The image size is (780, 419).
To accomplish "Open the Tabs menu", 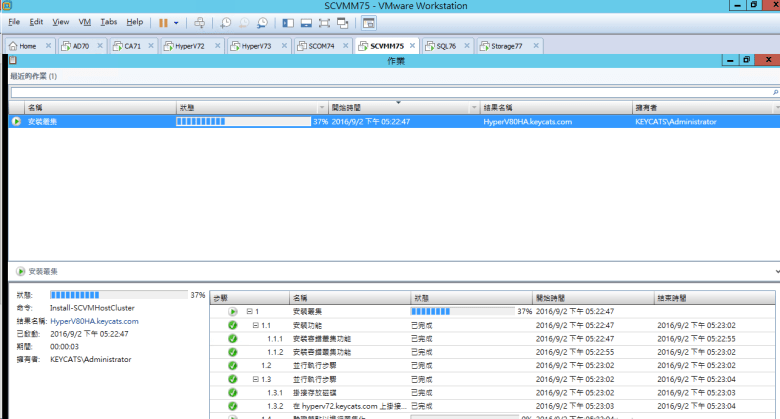I will tap(108, 21).
